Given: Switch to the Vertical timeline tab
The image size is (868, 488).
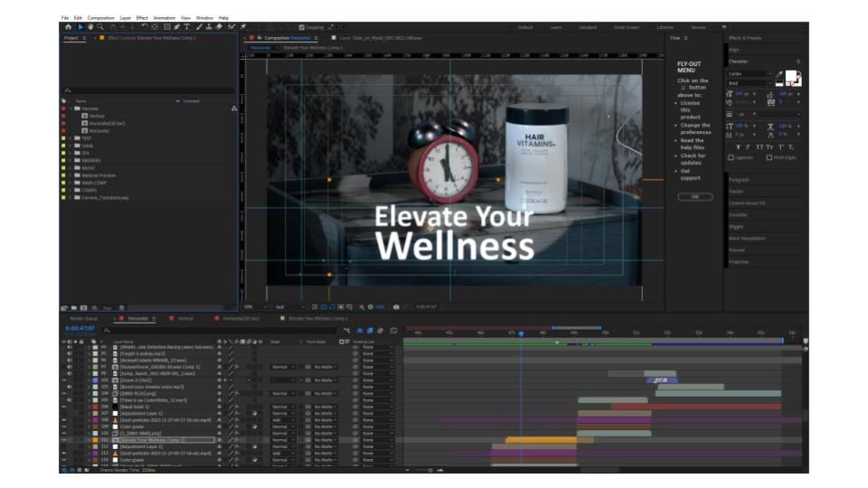Looking at the screenshot, I should coord(184,319).
